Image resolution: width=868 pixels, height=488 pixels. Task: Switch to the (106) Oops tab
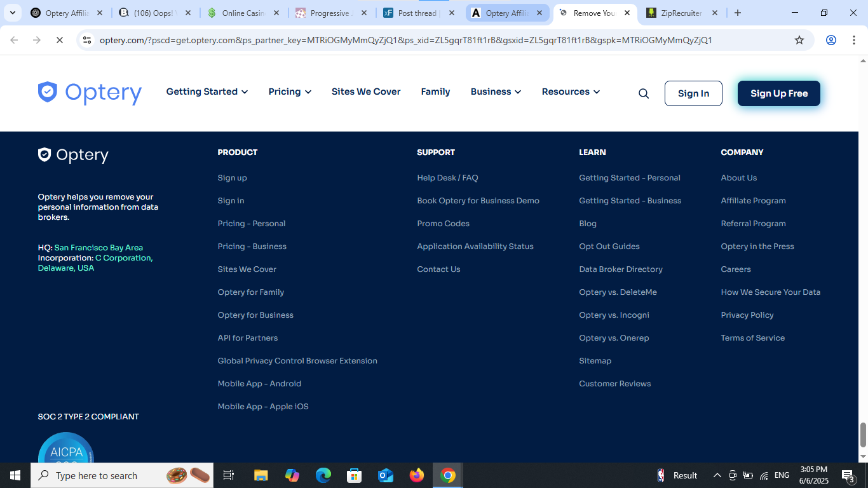155,13
